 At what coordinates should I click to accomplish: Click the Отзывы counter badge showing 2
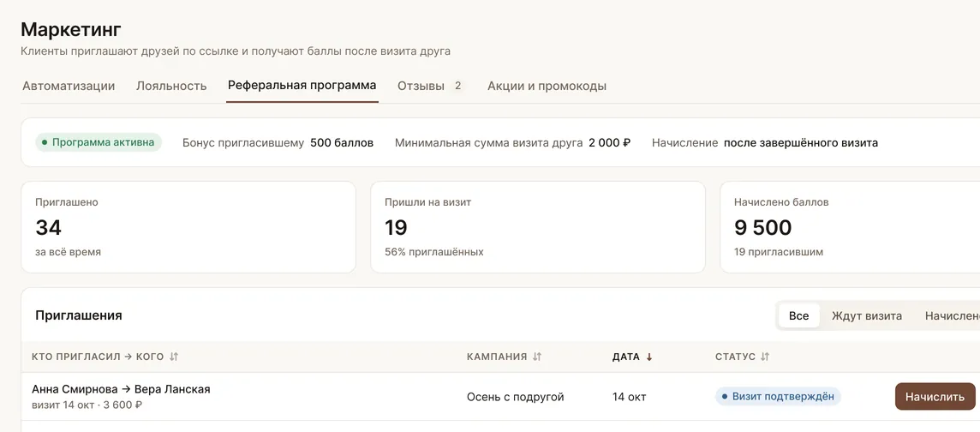[x=457, y=86]
